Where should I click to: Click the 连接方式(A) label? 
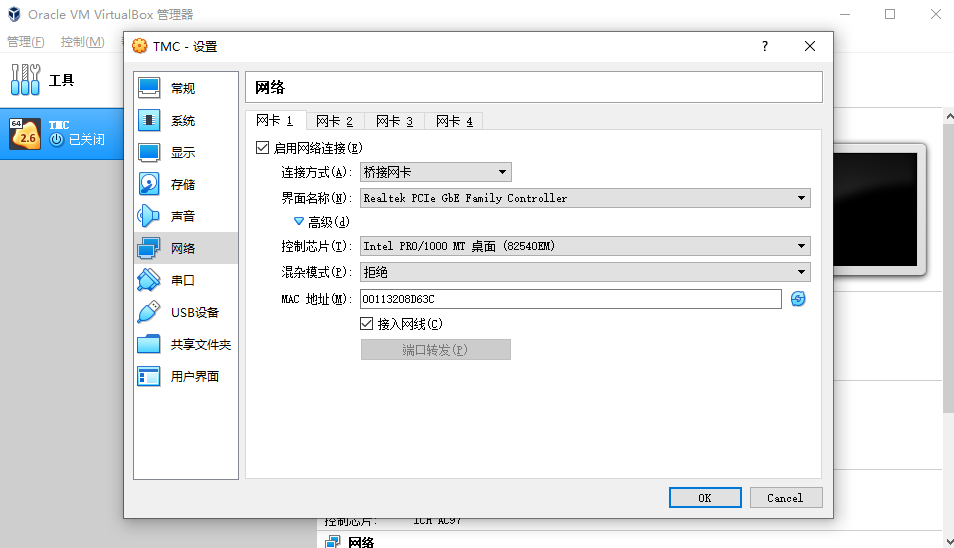(x=316, y=172)
